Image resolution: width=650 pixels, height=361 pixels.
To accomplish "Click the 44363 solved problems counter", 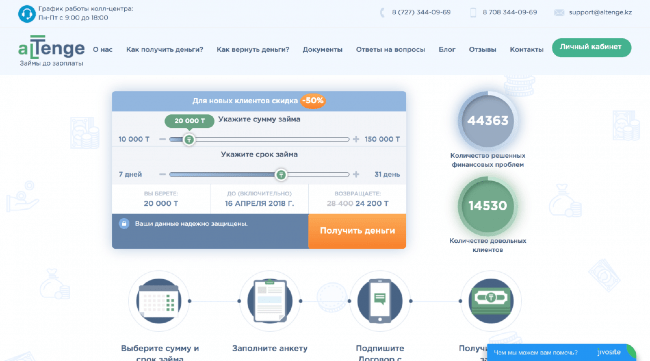I will pos(488,121).
